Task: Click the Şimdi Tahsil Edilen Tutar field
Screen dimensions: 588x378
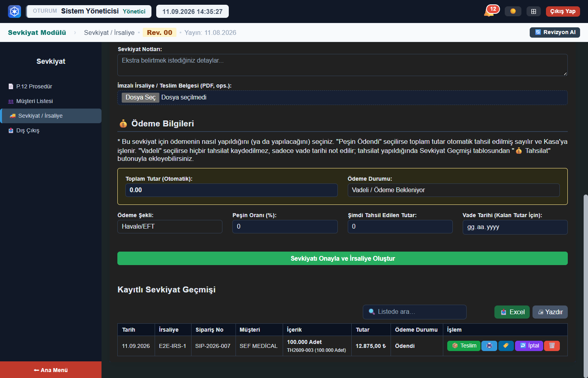Action: [x=400, y=227]
